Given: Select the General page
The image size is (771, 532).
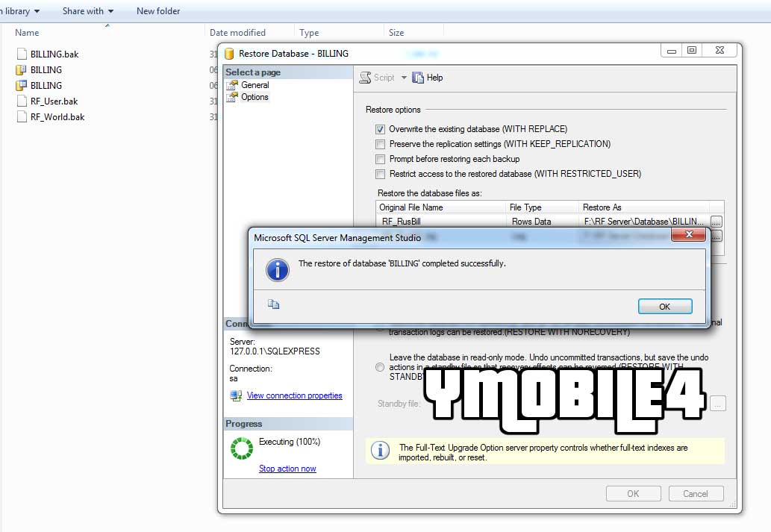Looking at the screenshot, I should (255, 85).
